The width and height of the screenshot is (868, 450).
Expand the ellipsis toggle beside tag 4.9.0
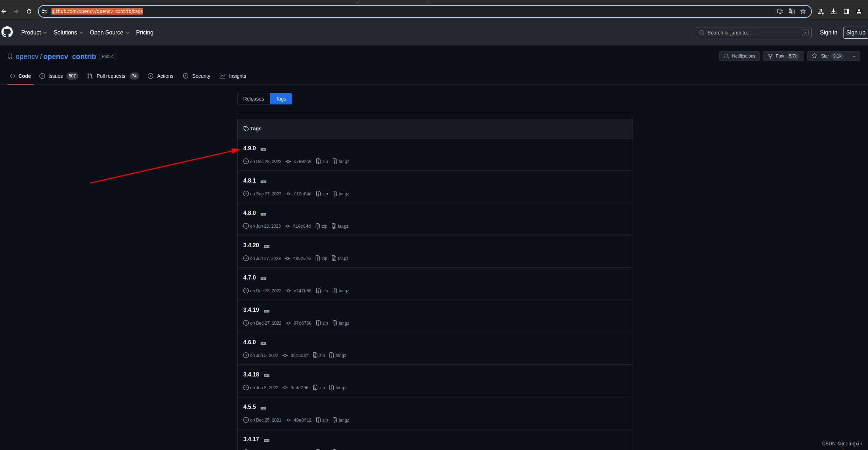[263, 150]
